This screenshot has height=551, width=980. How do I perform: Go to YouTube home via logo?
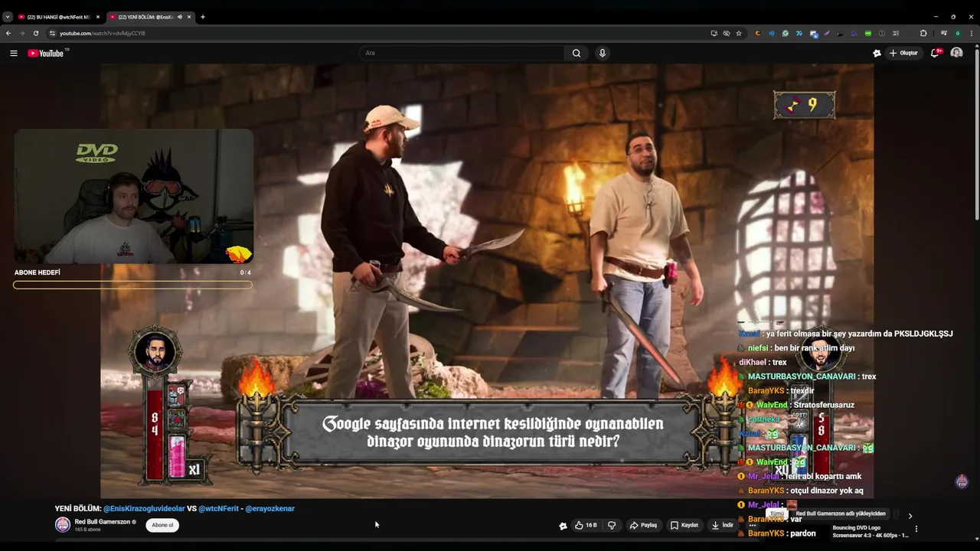(48, 53)
